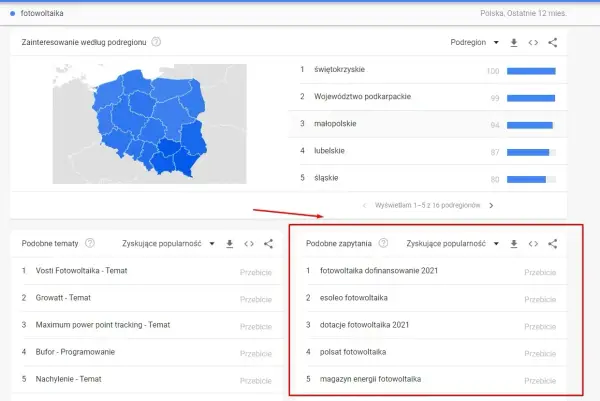
Task: Click the śląskie interest bar
Action: pos(531,179)
